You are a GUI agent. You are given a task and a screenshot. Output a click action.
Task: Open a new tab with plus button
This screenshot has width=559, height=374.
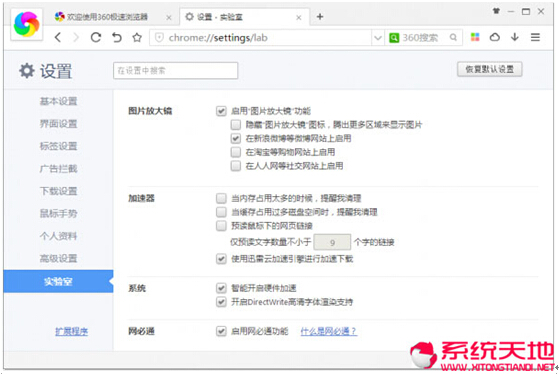pos(320,16)
